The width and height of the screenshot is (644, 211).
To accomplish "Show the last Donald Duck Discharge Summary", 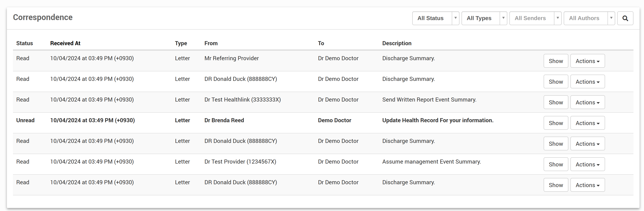I will [x=556, y=185].
